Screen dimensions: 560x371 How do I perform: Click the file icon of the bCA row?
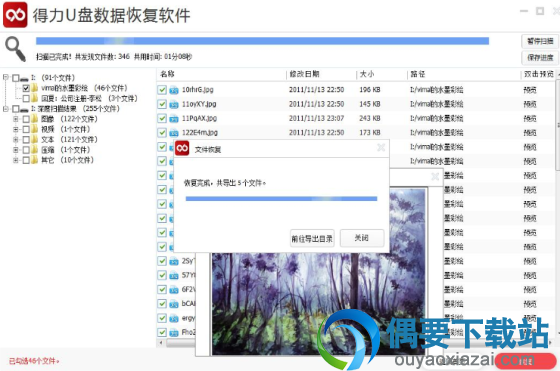click(174, 304)
